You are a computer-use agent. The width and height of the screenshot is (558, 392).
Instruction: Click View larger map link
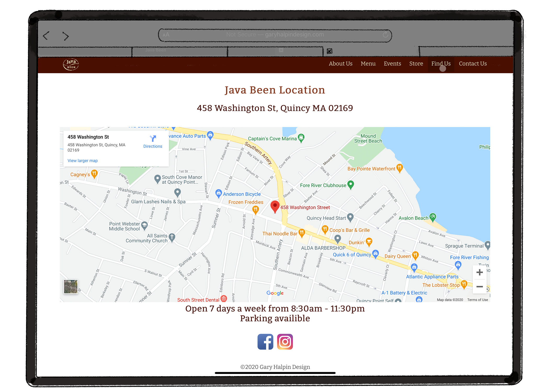pyautogui.click(x=82, y=160)
